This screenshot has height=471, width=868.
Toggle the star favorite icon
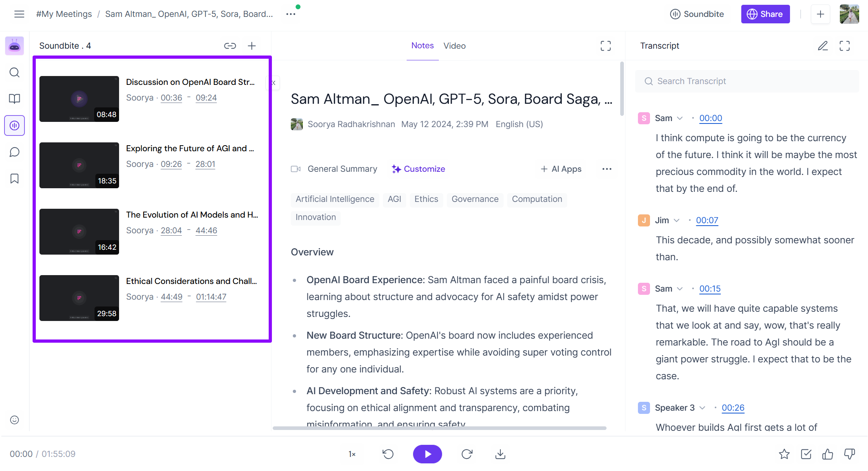[x=784, y=454]
